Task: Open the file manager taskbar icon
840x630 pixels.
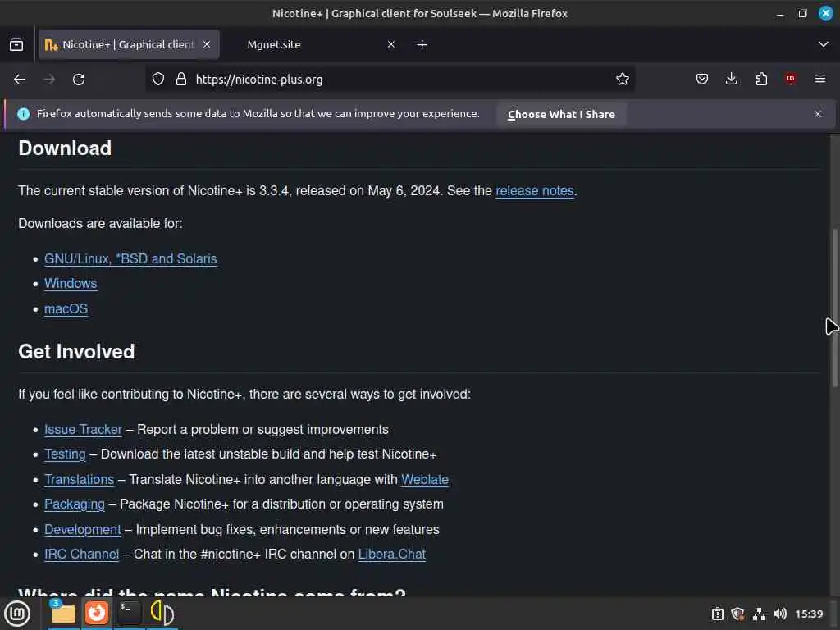Action: [x=63, y=614]
